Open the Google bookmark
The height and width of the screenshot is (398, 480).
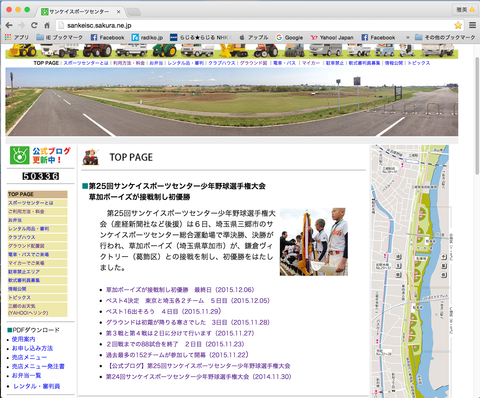289,37
